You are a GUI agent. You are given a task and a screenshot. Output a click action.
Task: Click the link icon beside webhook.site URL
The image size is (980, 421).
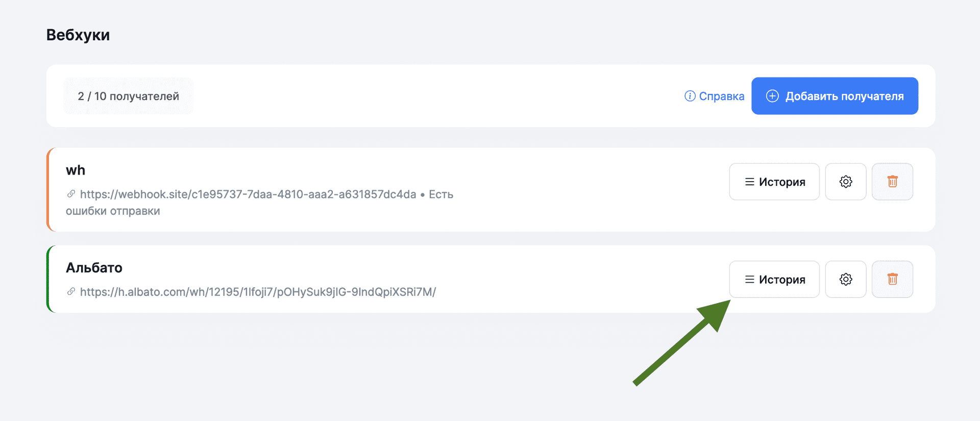[x=71, y=194]
